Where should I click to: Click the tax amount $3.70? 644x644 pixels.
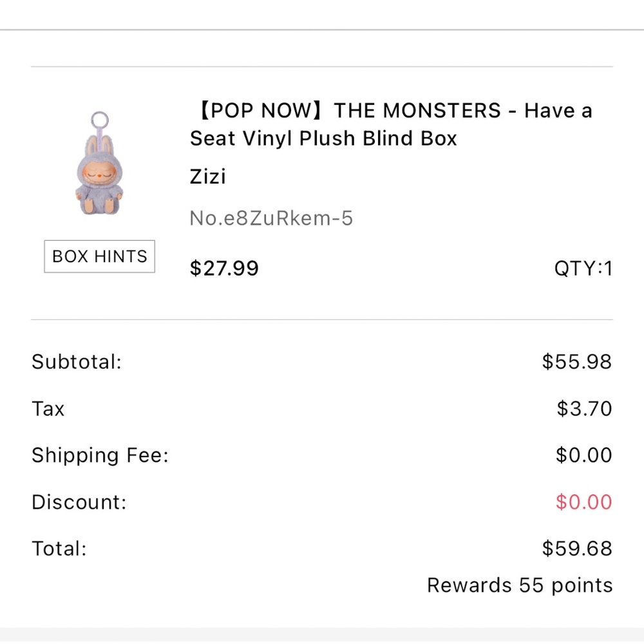pos(585,408)
